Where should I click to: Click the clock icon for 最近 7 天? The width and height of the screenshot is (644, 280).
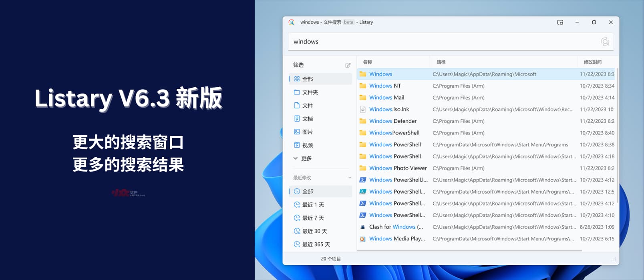click(297, 218)
